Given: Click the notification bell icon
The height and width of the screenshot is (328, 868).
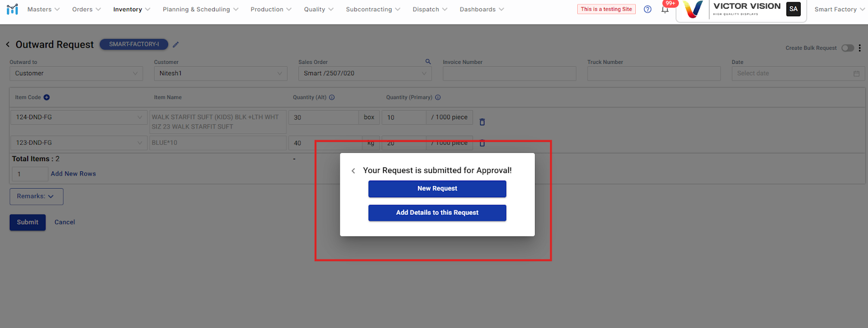Looking at the screenshot, I should [x=665, y=10].
